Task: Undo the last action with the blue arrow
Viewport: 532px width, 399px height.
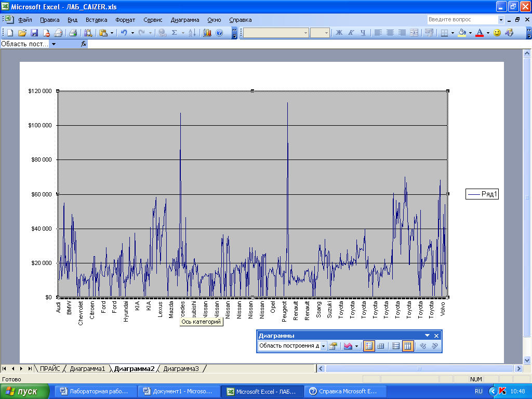Action: tap(124, 33)
